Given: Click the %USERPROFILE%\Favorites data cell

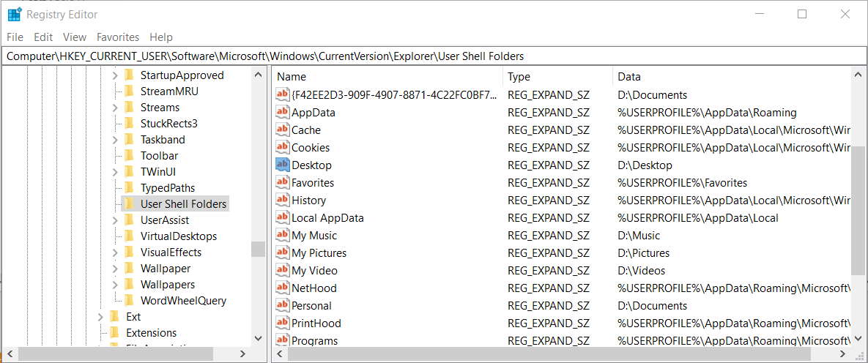Looking at the screenshot, I should point(682,183).
